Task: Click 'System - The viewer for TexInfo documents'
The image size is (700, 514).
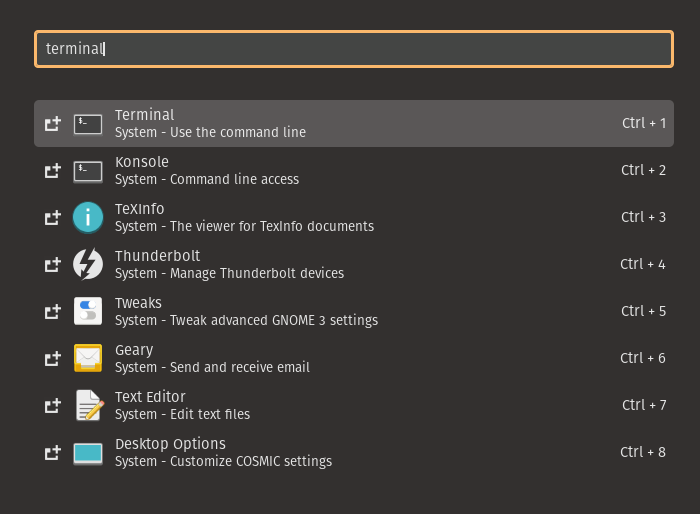Action: pos(244,226)
